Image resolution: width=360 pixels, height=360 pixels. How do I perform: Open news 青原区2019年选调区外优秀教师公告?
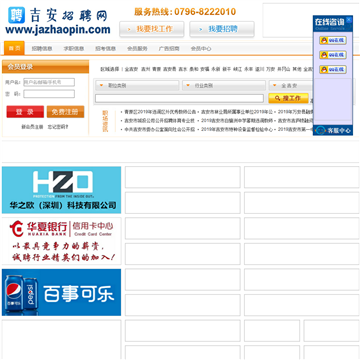(160, 112)
